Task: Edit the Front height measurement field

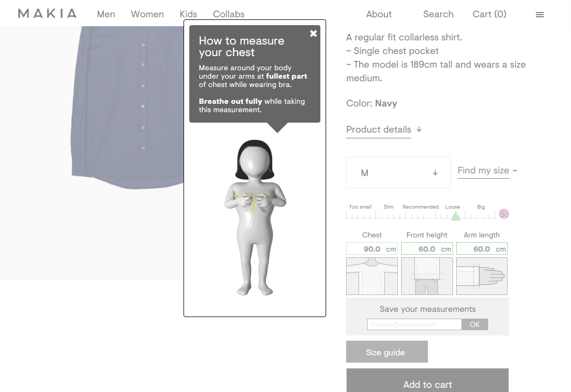Action: click(x=427, y=249)
